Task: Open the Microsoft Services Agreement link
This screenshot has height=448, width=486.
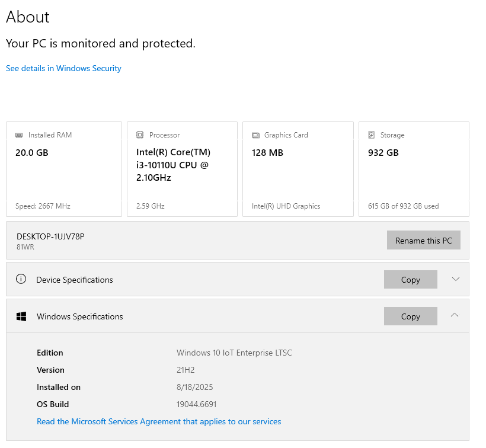Action: (x=159, y=421)
